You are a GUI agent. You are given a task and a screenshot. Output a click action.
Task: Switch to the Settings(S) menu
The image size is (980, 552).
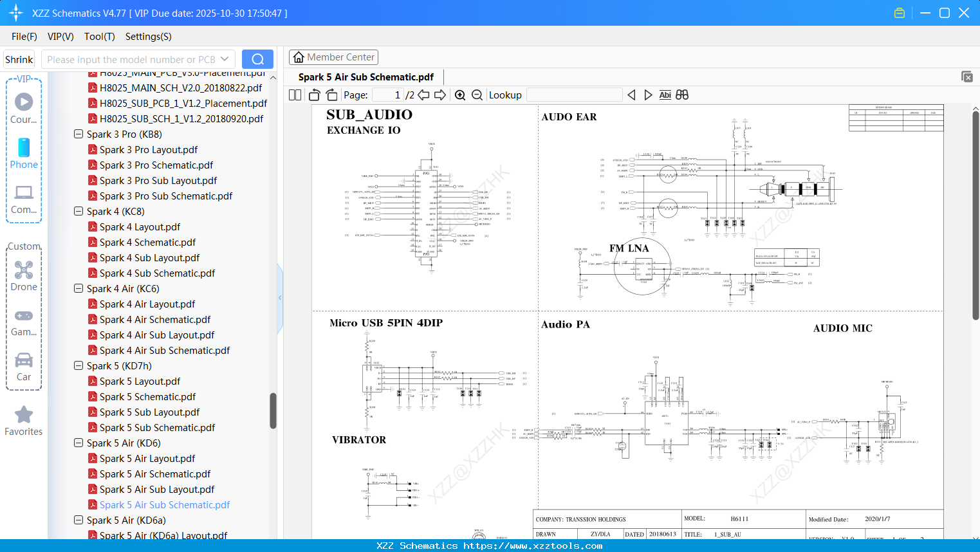tap(148, 37)
